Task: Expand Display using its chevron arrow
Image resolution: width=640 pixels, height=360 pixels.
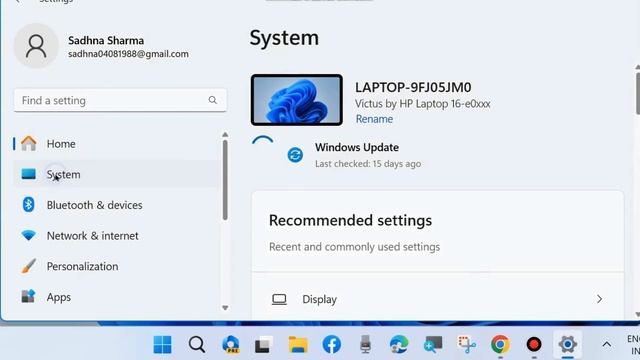Action: 599,299
